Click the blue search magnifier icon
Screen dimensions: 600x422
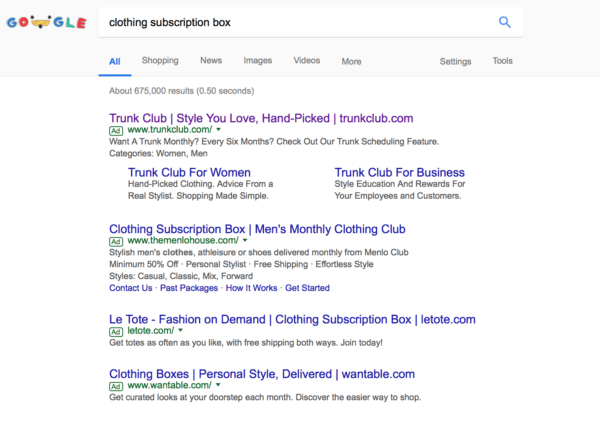tap(504, 22)
